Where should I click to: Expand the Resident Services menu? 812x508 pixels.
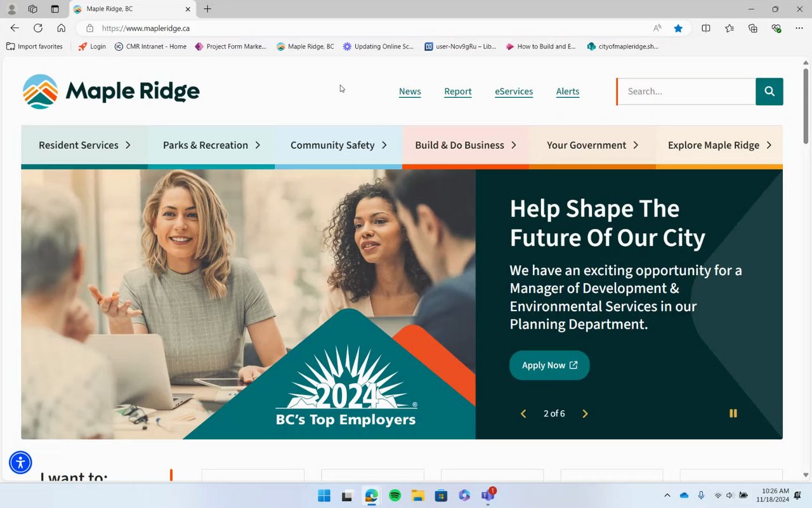(84, 145)
